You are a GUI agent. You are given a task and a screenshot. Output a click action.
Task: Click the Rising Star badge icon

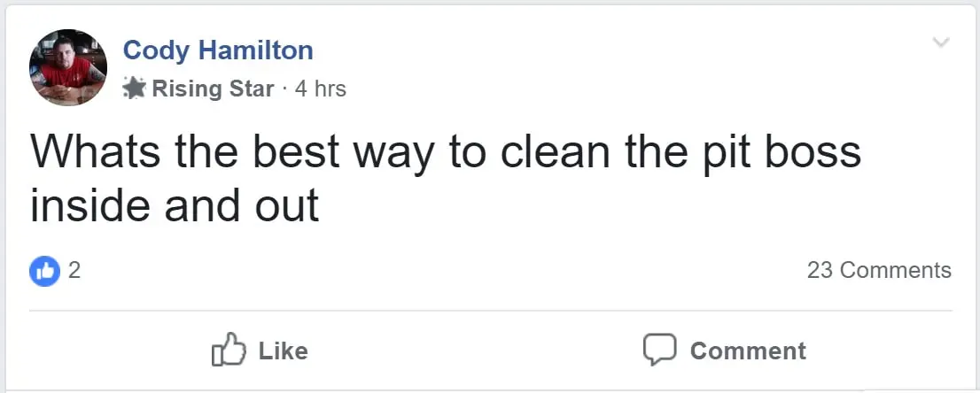click(x=135, y=89)
